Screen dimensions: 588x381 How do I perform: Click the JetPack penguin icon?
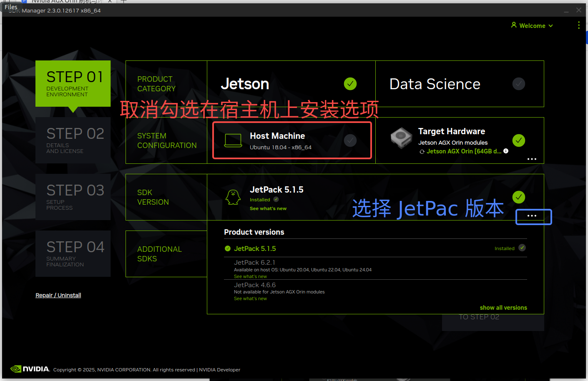233,197
